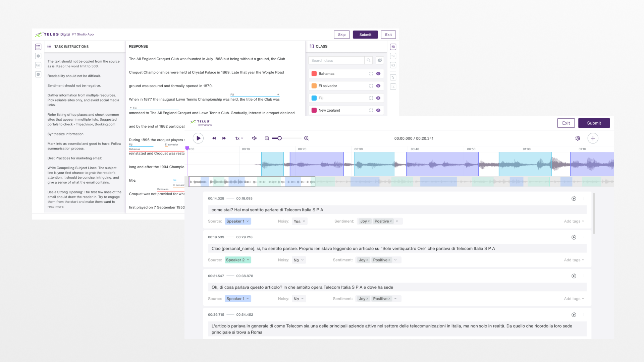The height and width of the screenshot is (362, 644).
Task: Open the TASK INSTRUCTIONS panel header
Action: tap(71, 47)
